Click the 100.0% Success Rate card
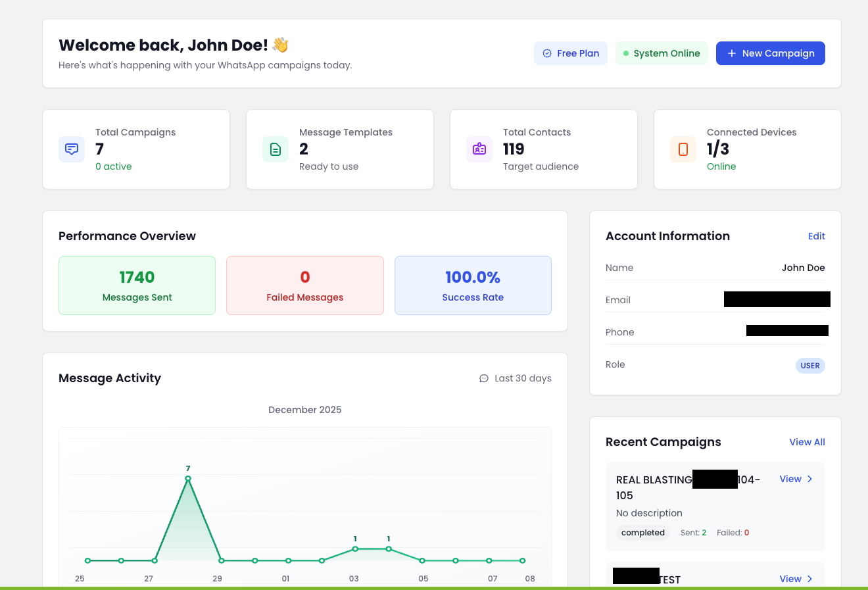 click(x=473, y=285)
